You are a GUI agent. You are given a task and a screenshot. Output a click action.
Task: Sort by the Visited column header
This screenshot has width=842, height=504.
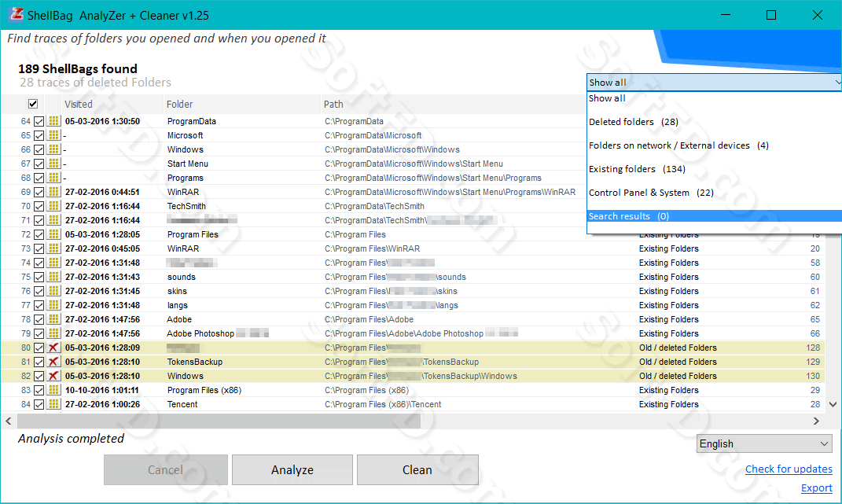click(79, 105)
